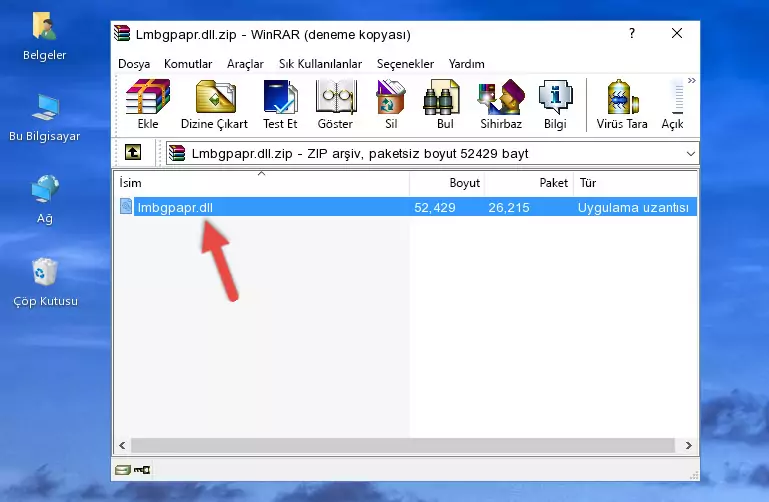Expand hidden toolbar items chevron

click(x=692, y=80)
